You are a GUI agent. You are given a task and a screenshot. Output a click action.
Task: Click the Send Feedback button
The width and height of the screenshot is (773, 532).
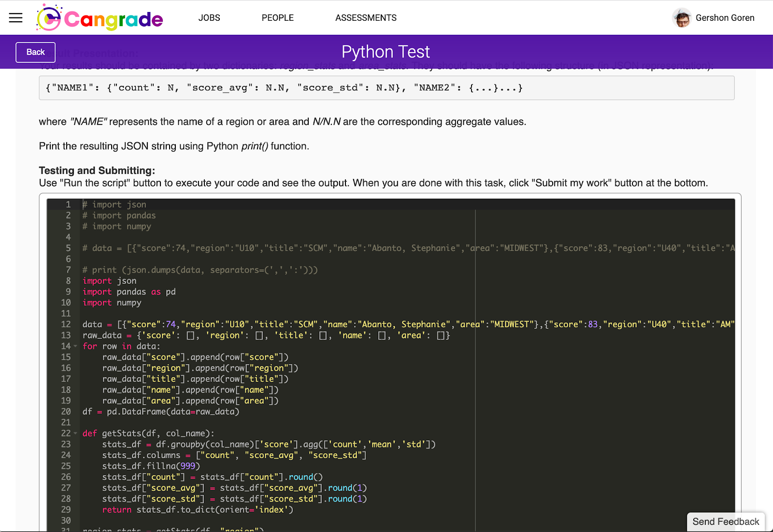coord(726,521)
